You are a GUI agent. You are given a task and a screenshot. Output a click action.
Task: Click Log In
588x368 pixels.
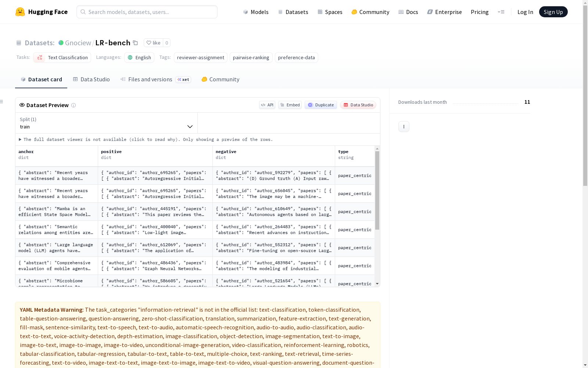pyautogui.click(x=525, y=12)
